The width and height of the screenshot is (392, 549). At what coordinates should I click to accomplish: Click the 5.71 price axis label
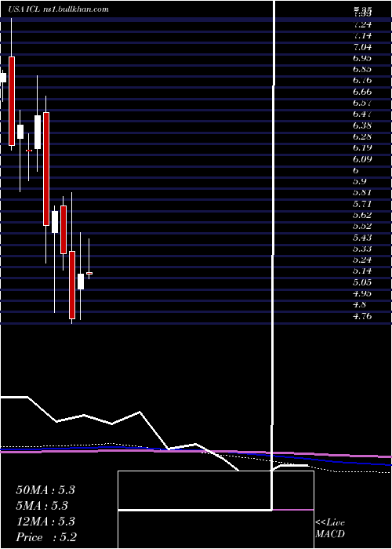(x=362, y=204)
